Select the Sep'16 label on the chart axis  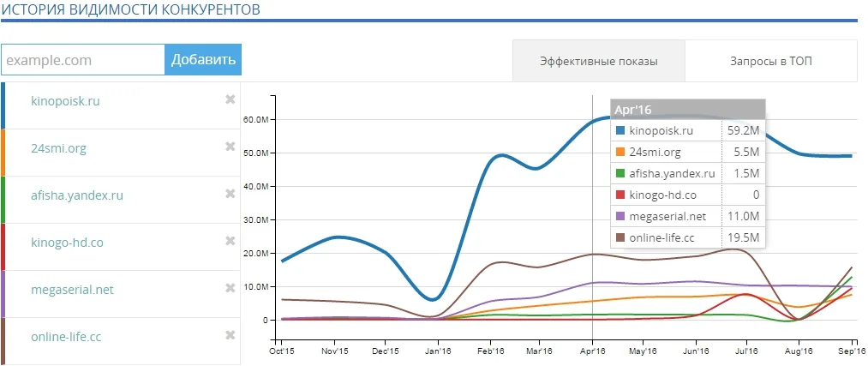coord(852,351)
